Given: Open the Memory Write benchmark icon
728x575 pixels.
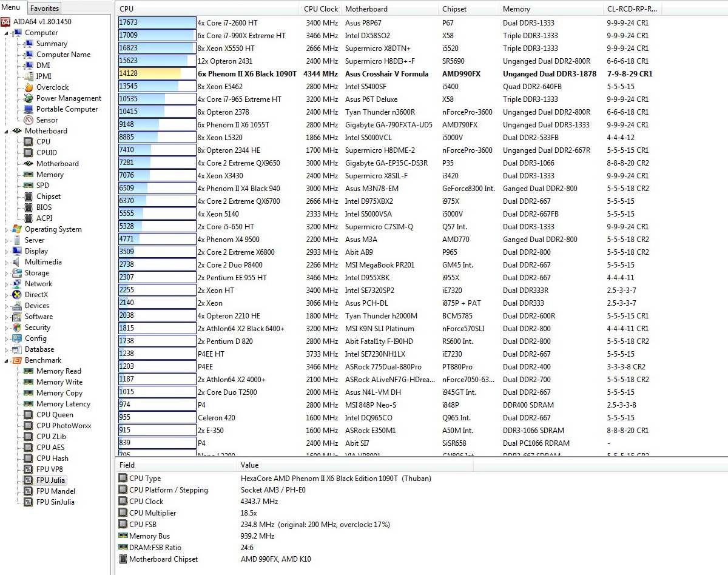Looking at the screenshot, I should click(x=29, y=382).
